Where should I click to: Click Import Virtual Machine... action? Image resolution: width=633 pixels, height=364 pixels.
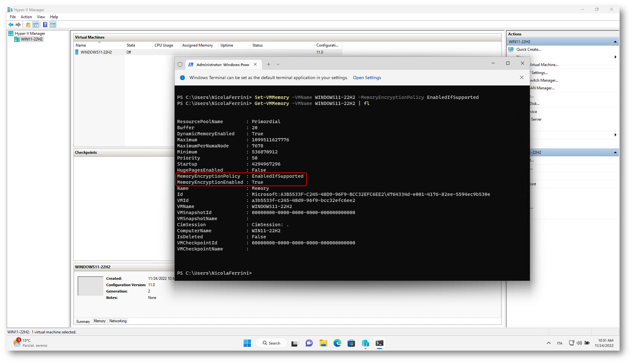(544, 65)
